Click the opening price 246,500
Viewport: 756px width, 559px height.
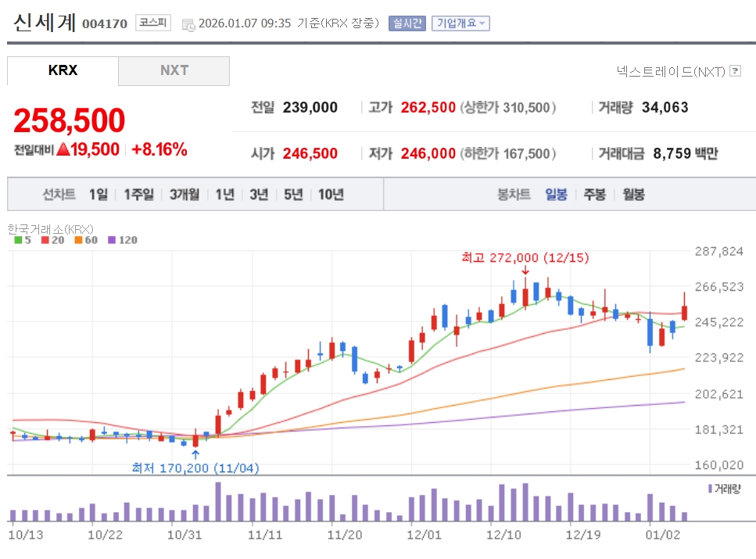[x=310, y=153]
